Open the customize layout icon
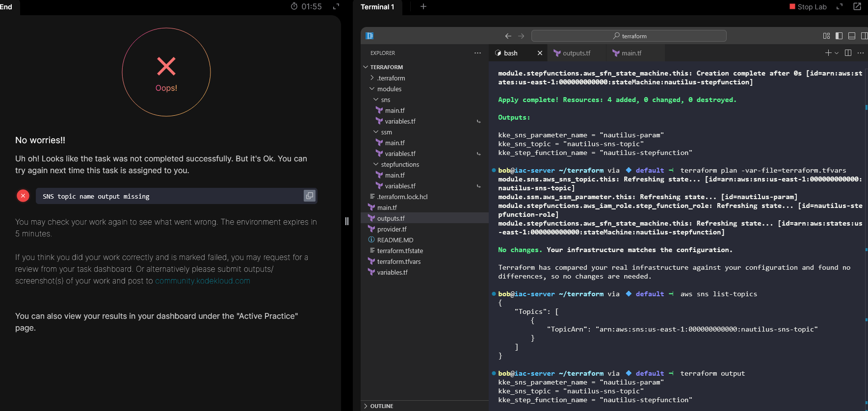 tap(826, 36)
